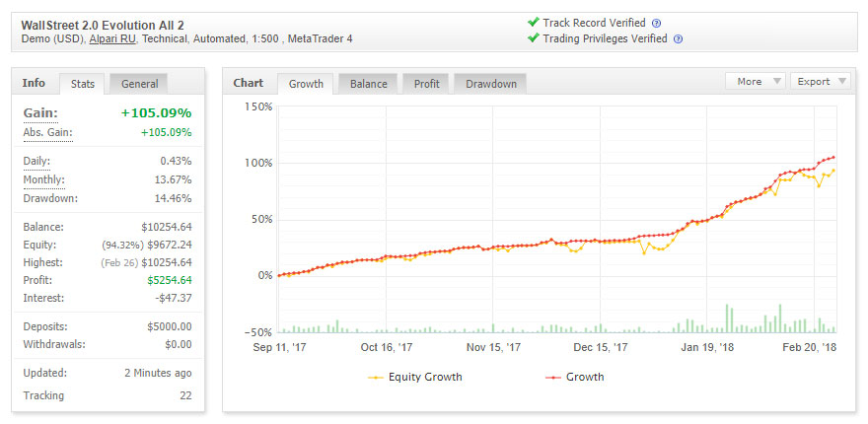Open the Export dropdown menu
This screenshot has height=424, width=868.
coord(821,82)
